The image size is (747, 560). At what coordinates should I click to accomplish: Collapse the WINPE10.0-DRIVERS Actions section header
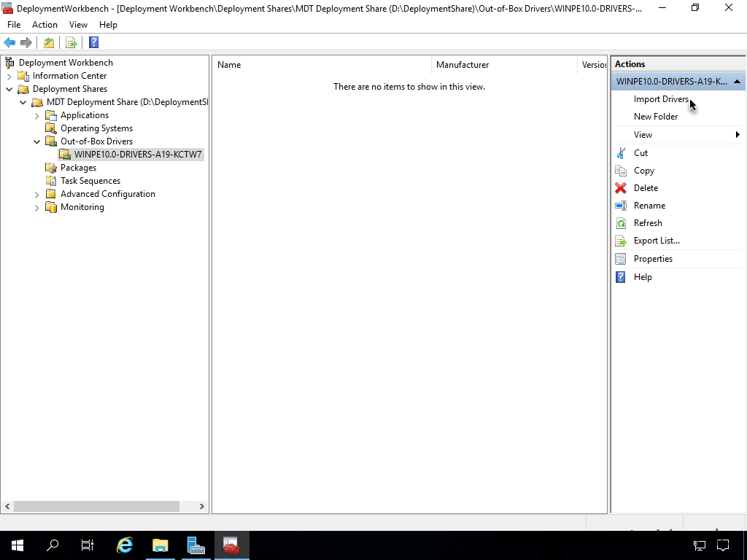click(x=737, y=82)
